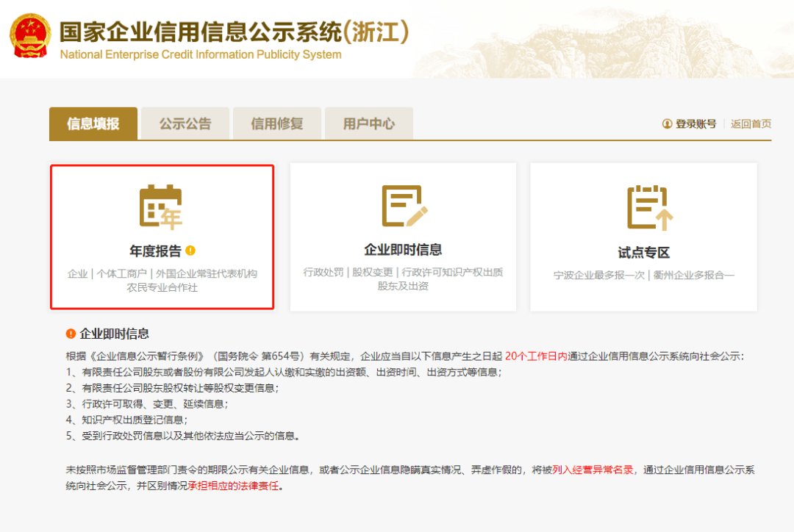Click 返回首页 to go home
This screenshot has width=794, height=532.
pyautogui.click(x=751, y=124)
